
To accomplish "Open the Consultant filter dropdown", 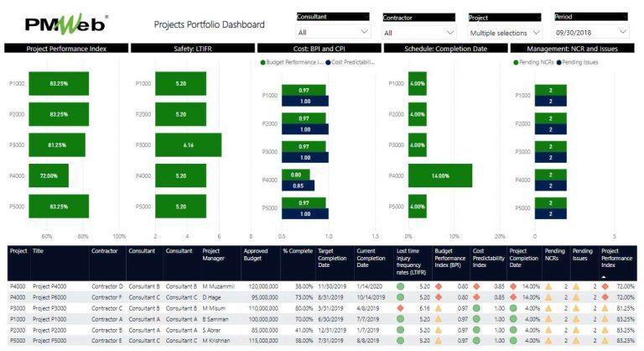I will (332, 32).
